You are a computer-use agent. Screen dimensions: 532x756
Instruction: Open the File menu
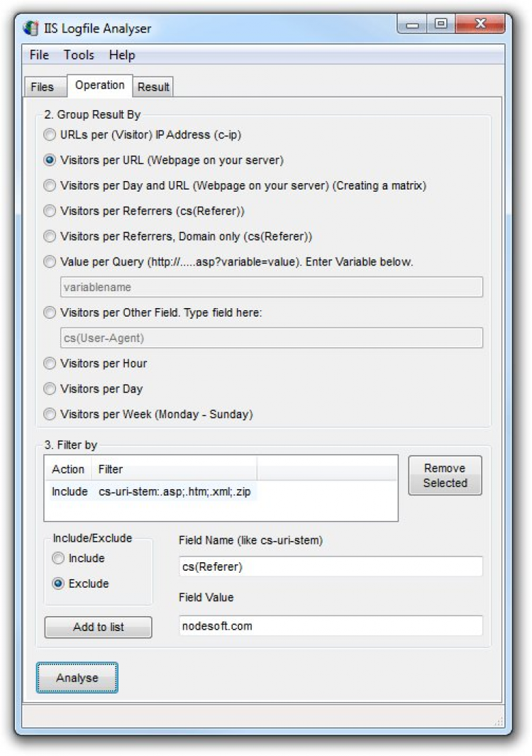(x=39, y=55)
